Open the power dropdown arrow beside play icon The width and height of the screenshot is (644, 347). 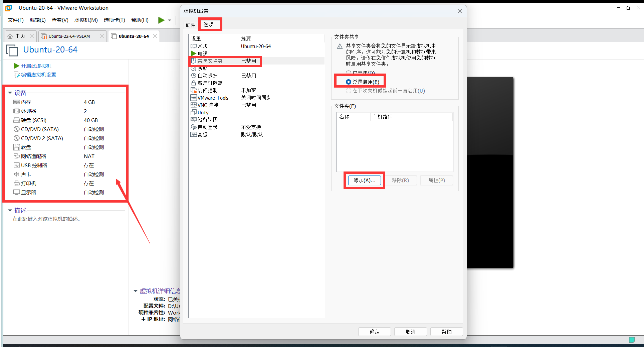[170, 20]
